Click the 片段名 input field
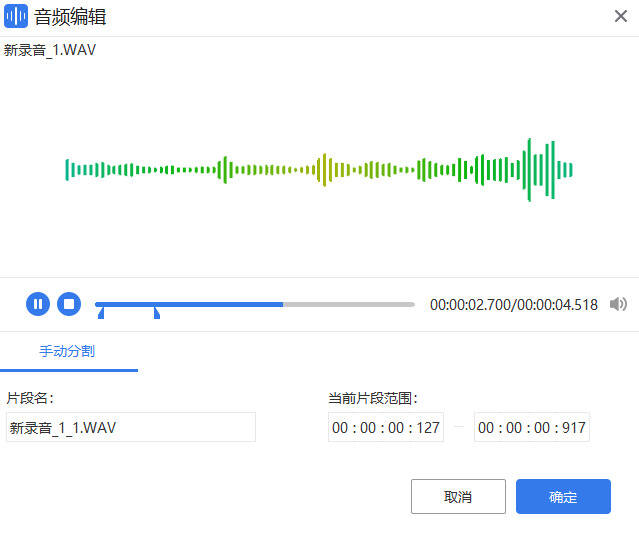The width and height of the screenshot is (639, 536). (x=131, y=427)
